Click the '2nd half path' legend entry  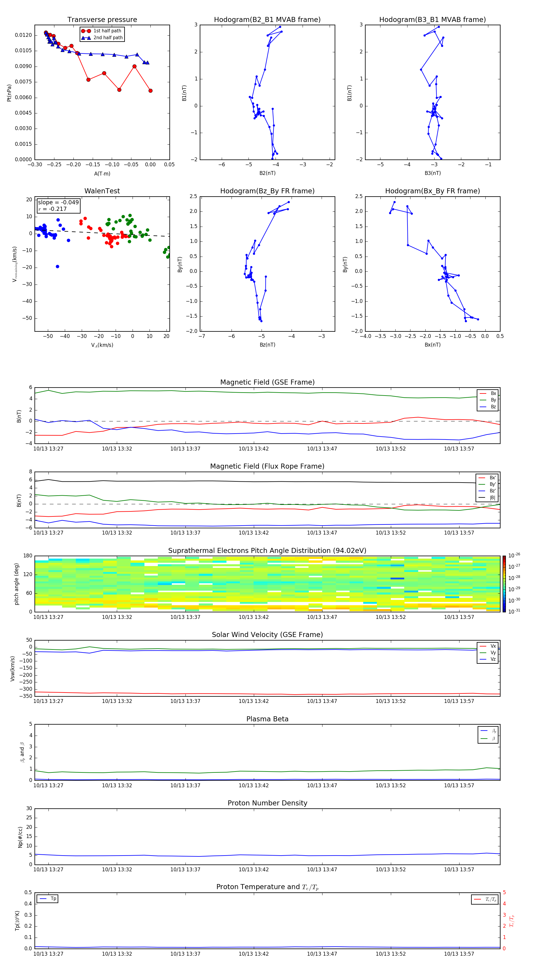(x=103, y=38)
